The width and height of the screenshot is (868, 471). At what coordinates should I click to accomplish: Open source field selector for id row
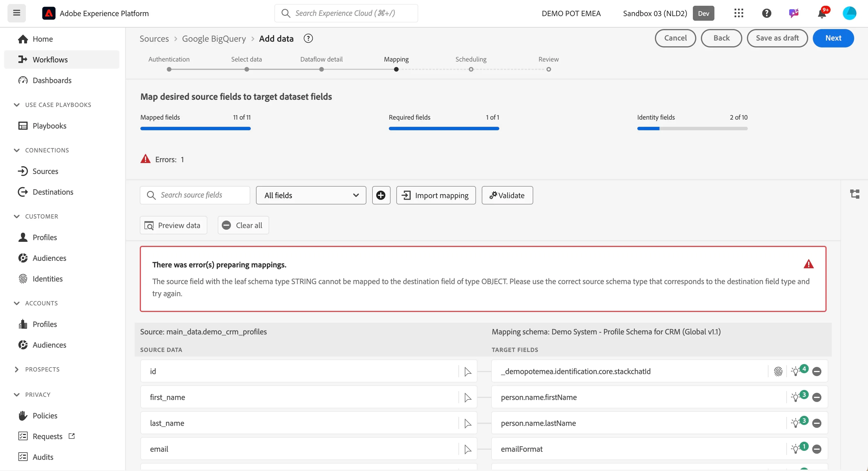tap(468, 371)
